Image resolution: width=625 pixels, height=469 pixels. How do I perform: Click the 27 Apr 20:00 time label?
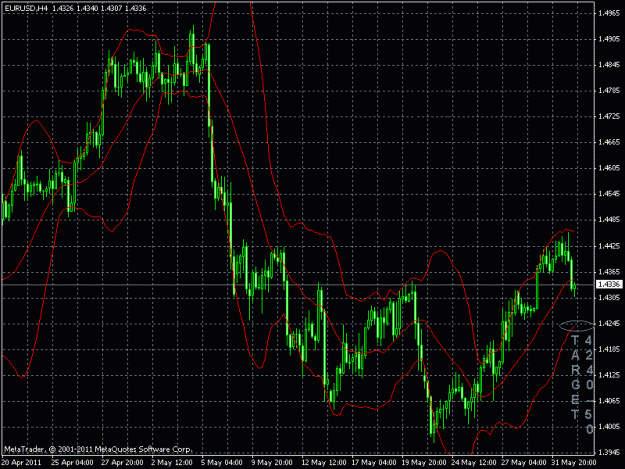pyautogui.click(x=122, y=463)
